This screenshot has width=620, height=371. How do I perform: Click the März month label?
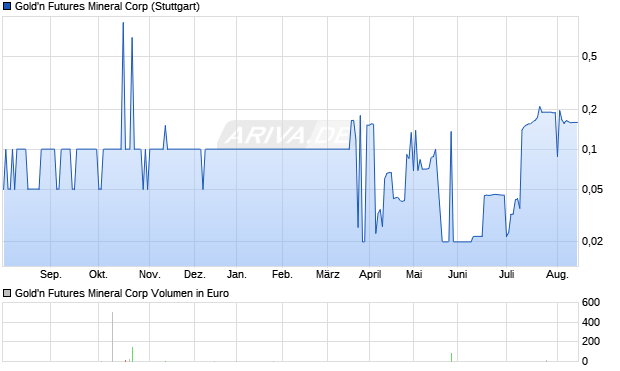(328, 274)
